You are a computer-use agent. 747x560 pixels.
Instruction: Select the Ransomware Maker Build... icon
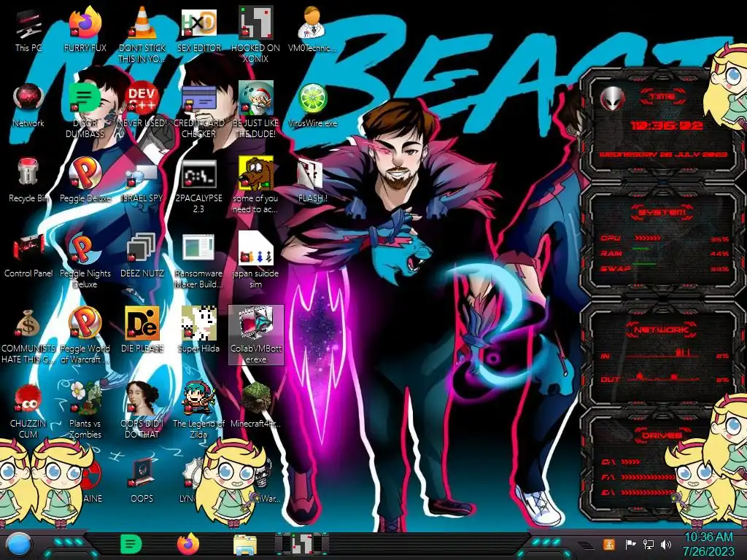click(x=198, y=261)
